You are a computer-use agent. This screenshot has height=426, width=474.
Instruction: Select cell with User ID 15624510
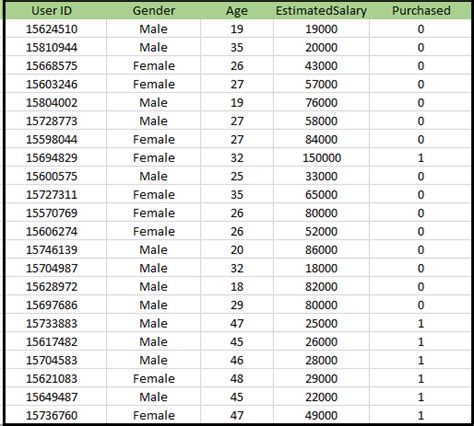[x=51, y=29]
